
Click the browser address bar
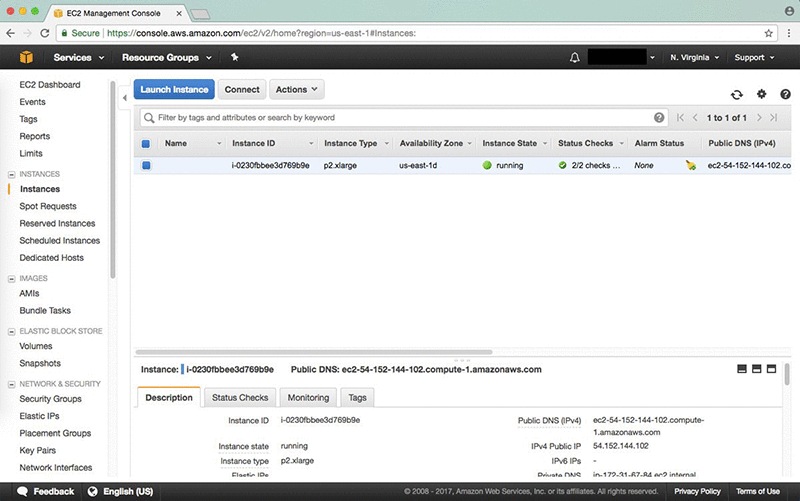(414, 33)
